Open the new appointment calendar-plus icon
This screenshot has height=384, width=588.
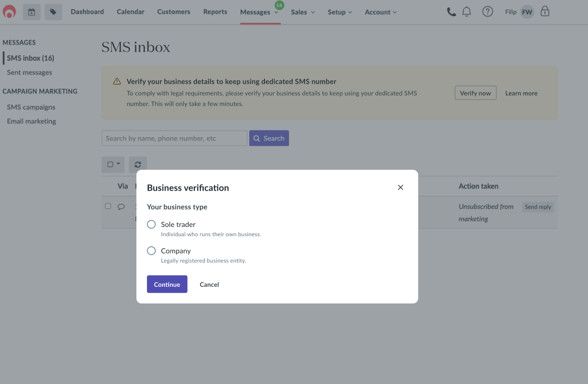[31, 12]
